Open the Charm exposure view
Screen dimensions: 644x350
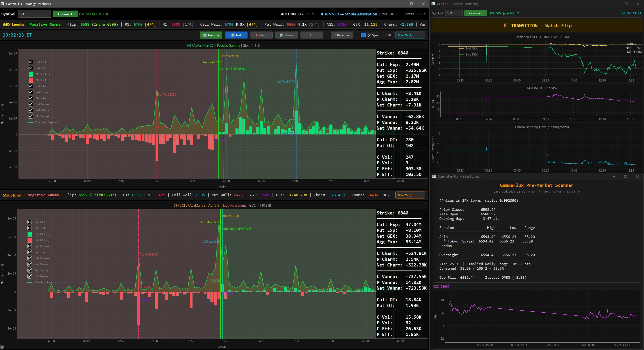coord(261,35)
